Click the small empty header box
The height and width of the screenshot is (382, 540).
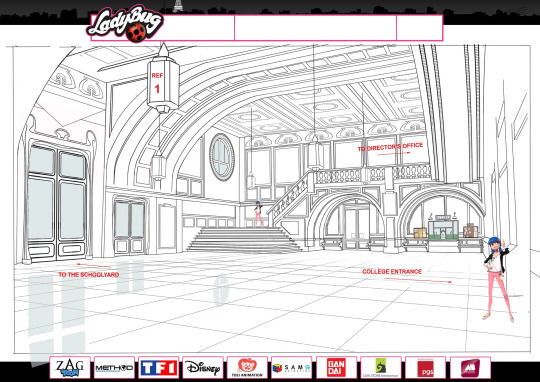tap(419, 28)
